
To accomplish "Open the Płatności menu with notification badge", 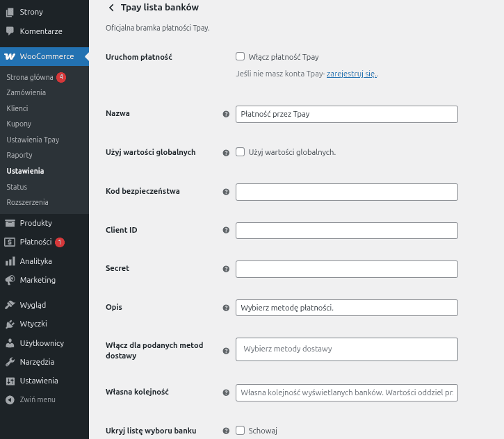I will point(35,242).
